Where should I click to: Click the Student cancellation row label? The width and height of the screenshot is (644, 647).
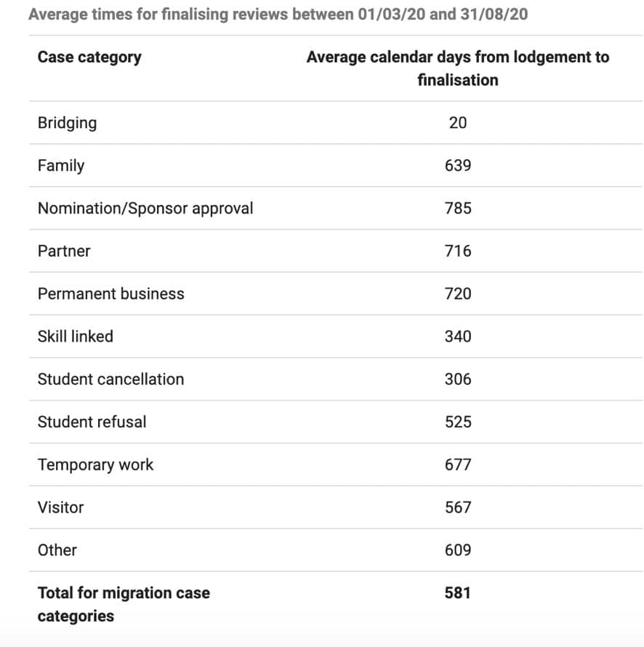point(110,379)
